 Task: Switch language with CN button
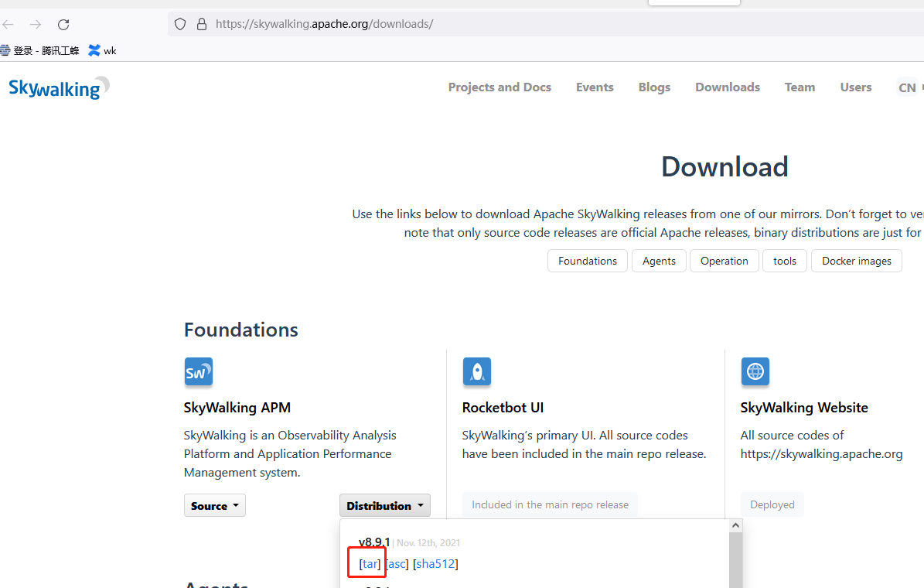tap(908, 88)
